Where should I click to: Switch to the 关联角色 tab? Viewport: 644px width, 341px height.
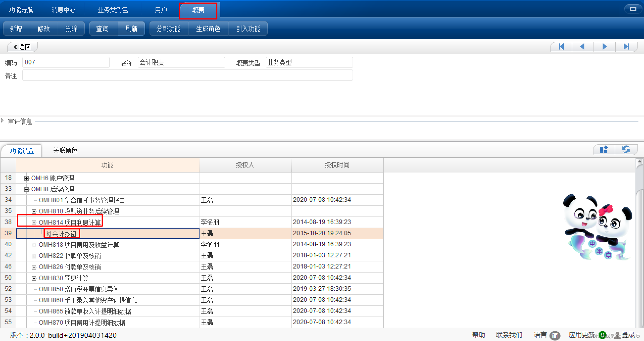point(65,151)
